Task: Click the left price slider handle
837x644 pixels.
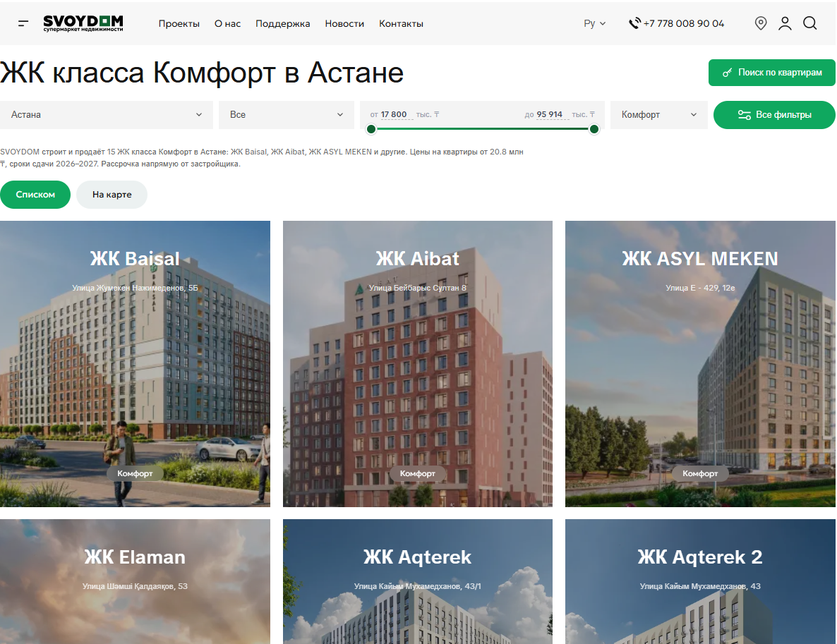Action: pos(371,128)
